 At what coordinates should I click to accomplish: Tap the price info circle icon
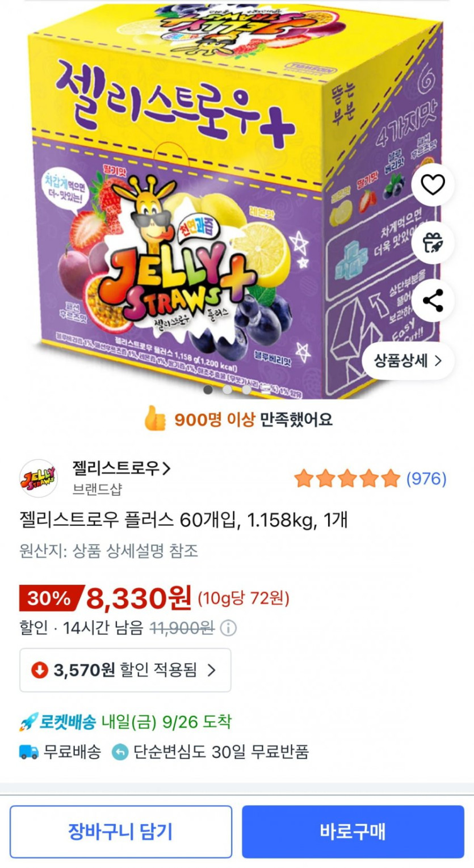tap(228, 628)
